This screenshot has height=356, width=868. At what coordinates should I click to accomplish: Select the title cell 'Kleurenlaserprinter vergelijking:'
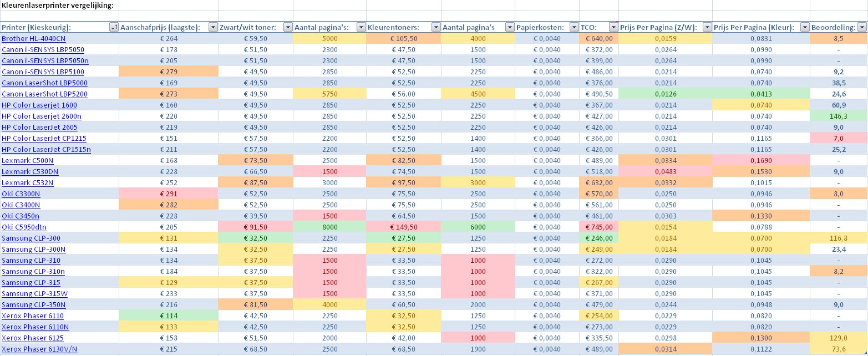tap(59, 5)
